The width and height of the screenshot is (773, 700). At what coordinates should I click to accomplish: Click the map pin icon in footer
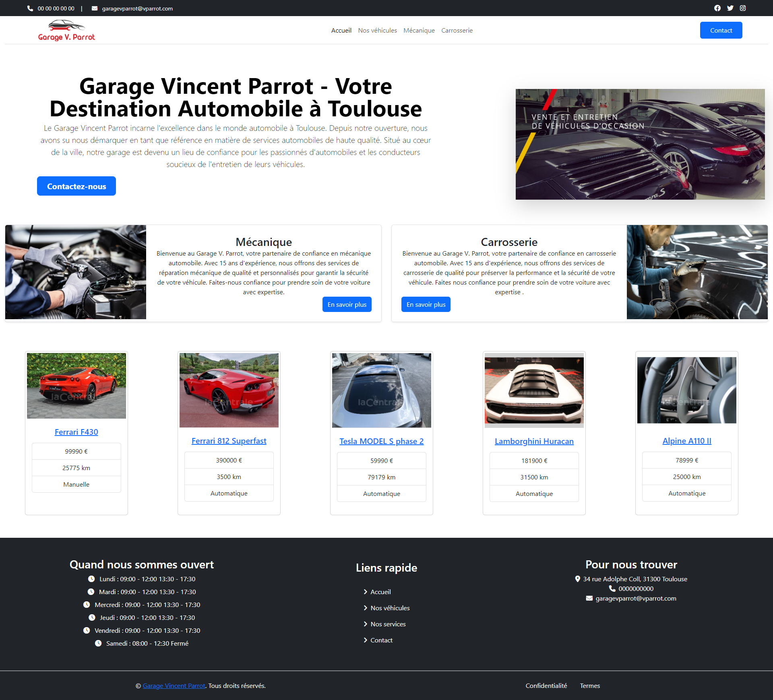[578, 579]
